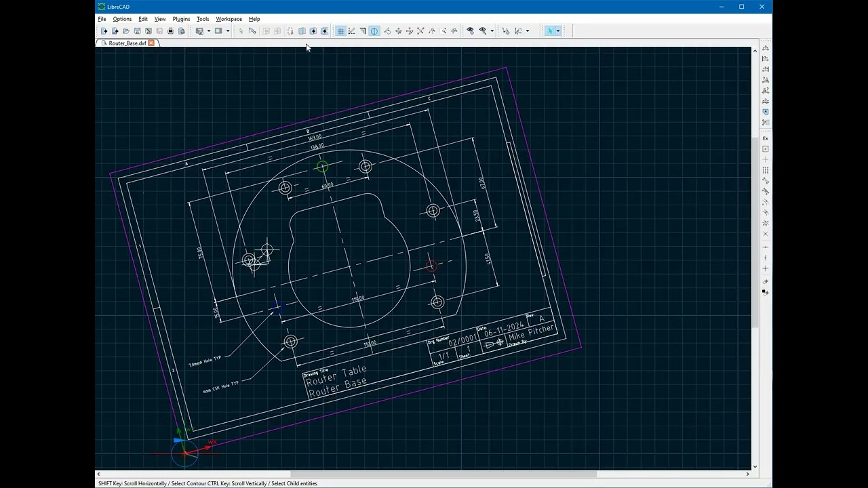Close the Router_Base.dxf tab
Image resolution: width=868 pixels, height=488 pixels.
tap(151, 43)
